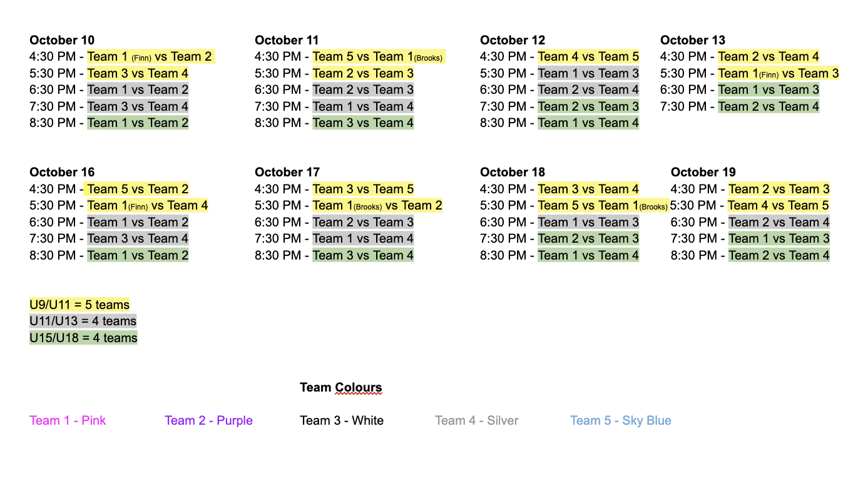The width and height of the screenshot is (868, 481).
Task: Click the misspelled Team Colours heading
Action: pyautogui.click(x=341, y=388)
